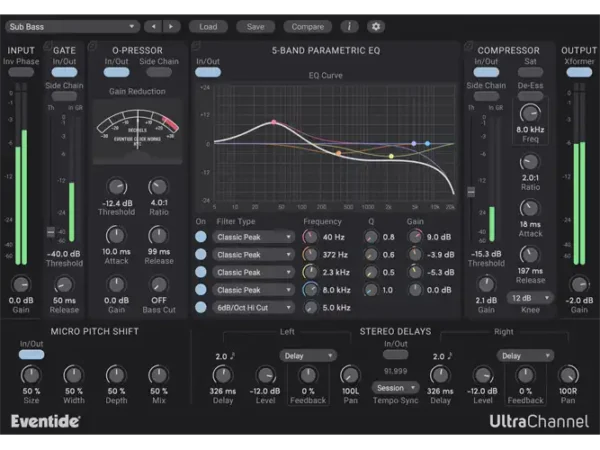Screen dimensions: 600x450
Task: Click the right delay Pan knob at 100R
Action: (568, 375)
